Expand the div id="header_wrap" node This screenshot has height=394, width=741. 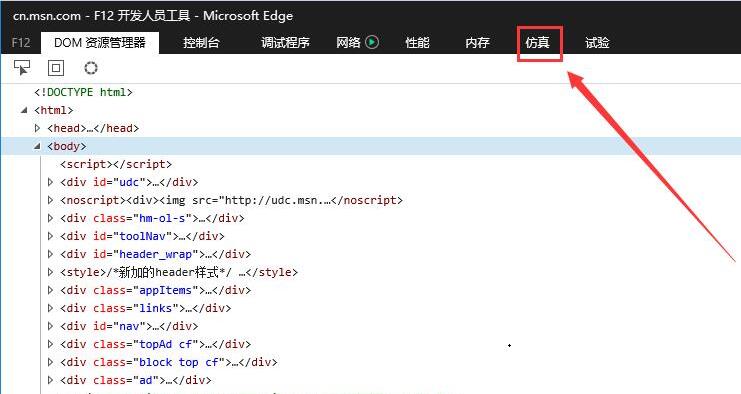(x=51, y=254)
